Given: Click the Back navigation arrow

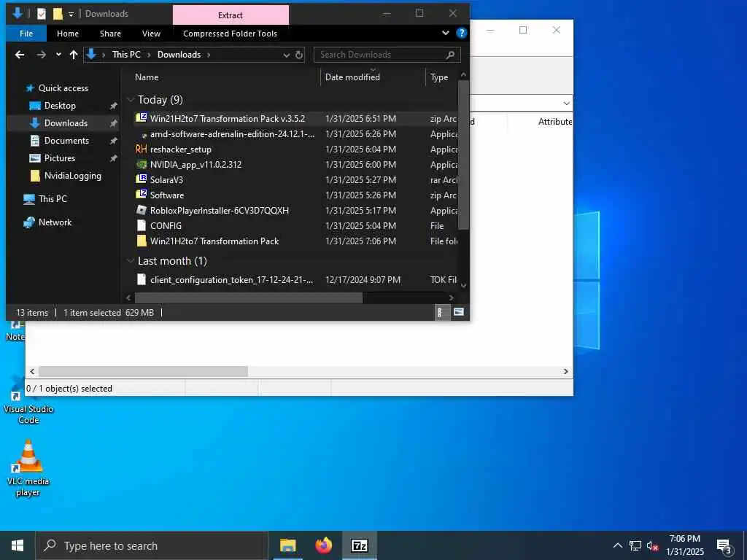Looking at the screenshot, I should pos(20,55).
